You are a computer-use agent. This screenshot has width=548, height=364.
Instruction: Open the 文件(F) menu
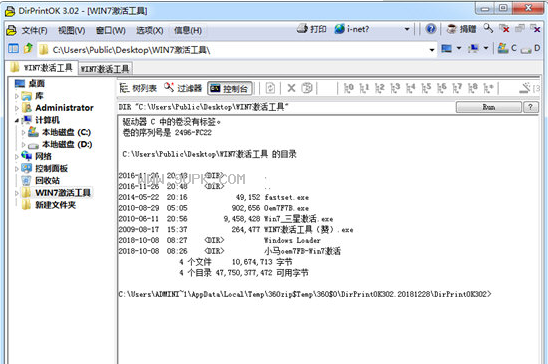(x=34, y=31)
